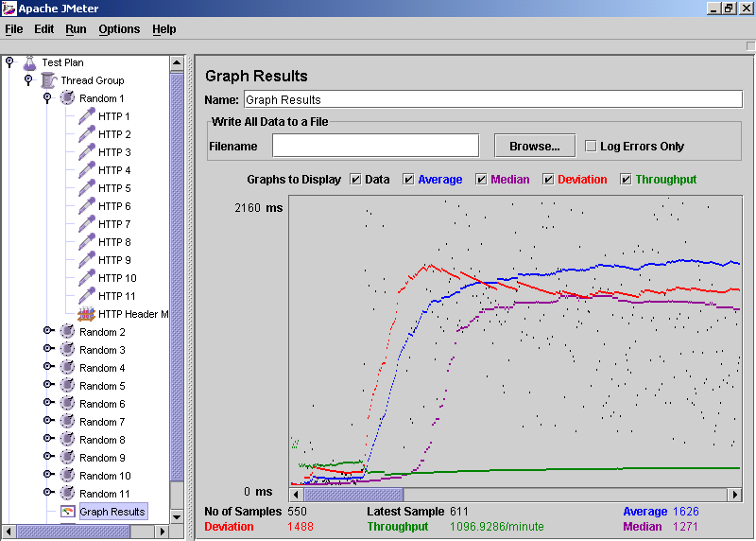This screenshot has height=541, width=756.
Task: Collapse the Random 1 tree node
Action: pos(47,98)
